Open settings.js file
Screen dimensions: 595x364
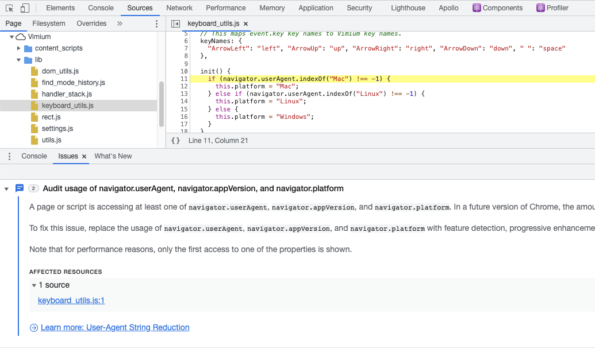(x=57, y=129)
